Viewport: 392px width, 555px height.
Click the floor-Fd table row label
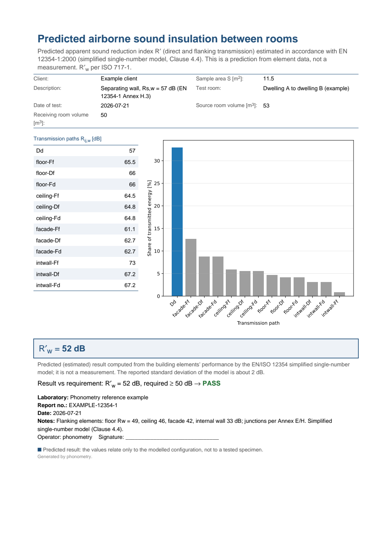click(45, 184)
